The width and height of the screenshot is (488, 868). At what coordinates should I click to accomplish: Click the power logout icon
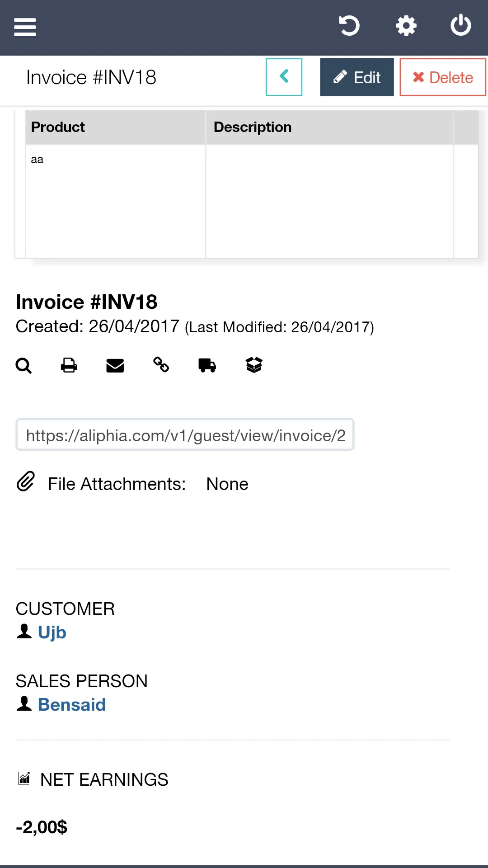(461, 25)
